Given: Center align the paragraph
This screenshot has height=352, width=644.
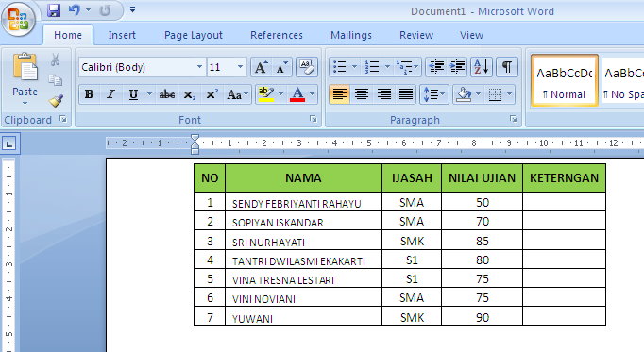Looking at the screenshot, I should tap(362, 94).
